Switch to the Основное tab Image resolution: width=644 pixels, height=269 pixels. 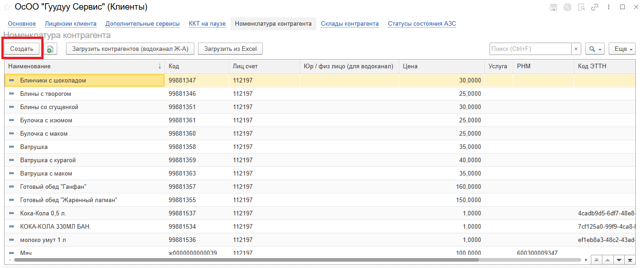pyautogui.click(x=22, y=24)
